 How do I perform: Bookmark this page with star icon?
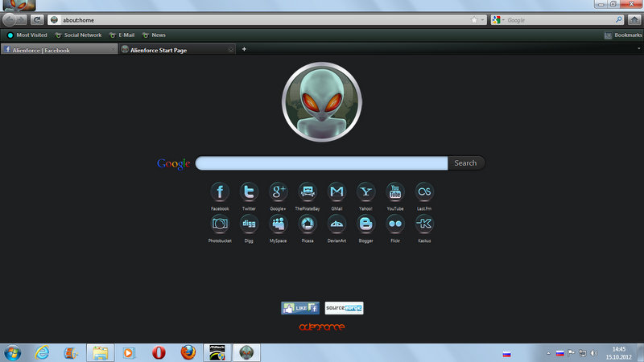pos(474,19)
